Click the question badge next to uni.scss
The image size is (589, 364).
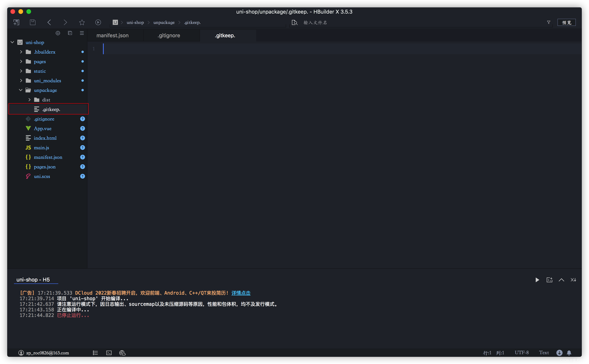click(x=82, y=176)
